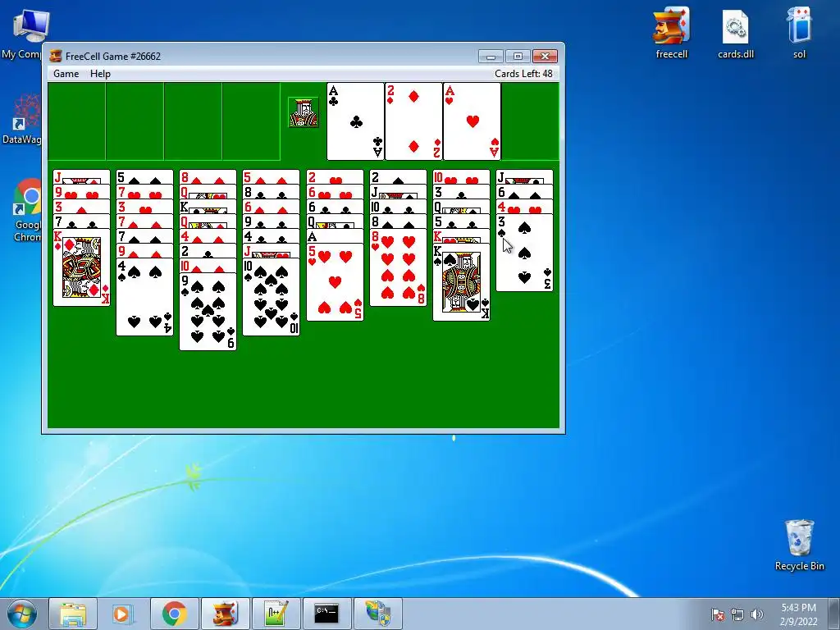
Task: Click the queen of clubs card
Action: tap(335, 221)
